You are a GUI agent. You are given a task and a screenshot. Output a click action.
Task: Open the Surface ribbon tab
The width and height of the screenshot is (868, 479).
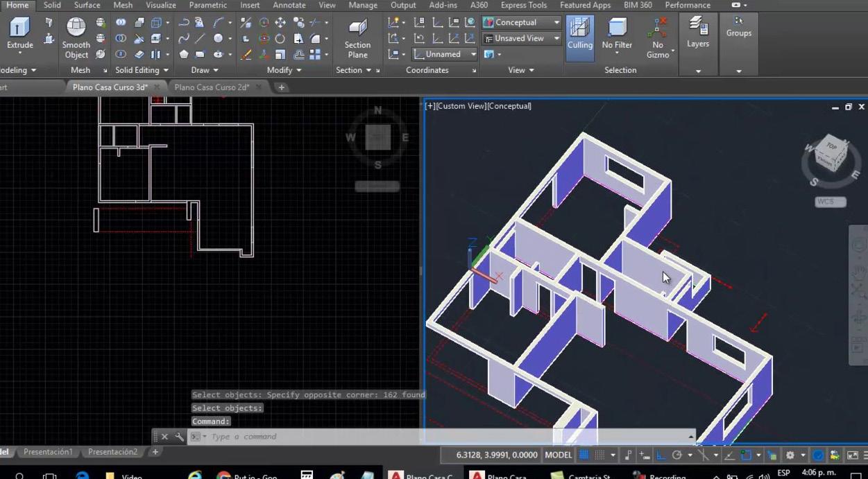pyautogui.click(x=87, y=5)
